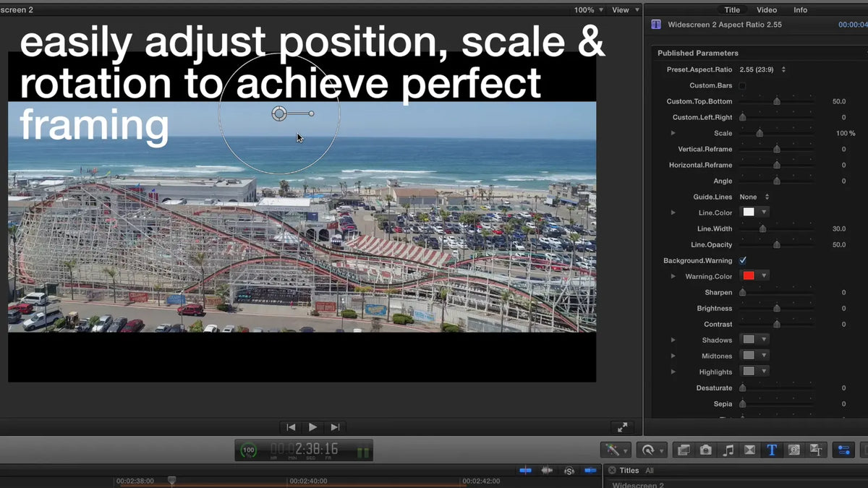This screenshot has height=488, width=868.
Task: Open the Shadows color dropdown arrow
Action: tap(764, 340)
